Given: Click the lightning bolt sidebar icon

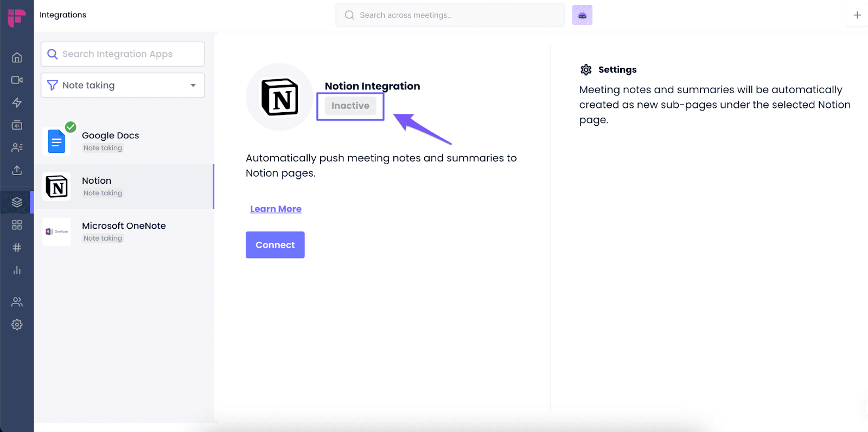Looking at the screenshot, I should (17, 102).
